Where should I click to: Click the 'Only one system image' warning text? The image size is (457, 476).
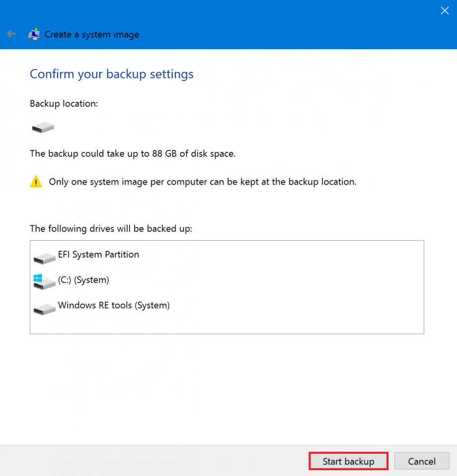point(203,182)
